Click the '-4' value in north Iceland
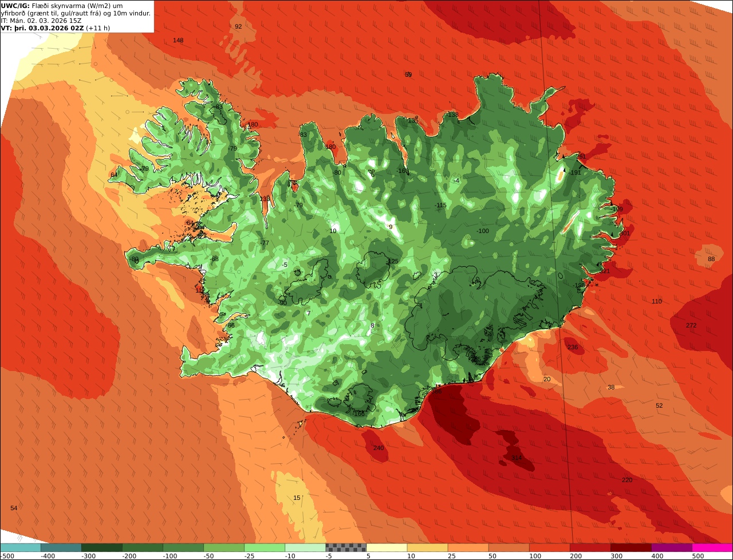 click(456, 180)
